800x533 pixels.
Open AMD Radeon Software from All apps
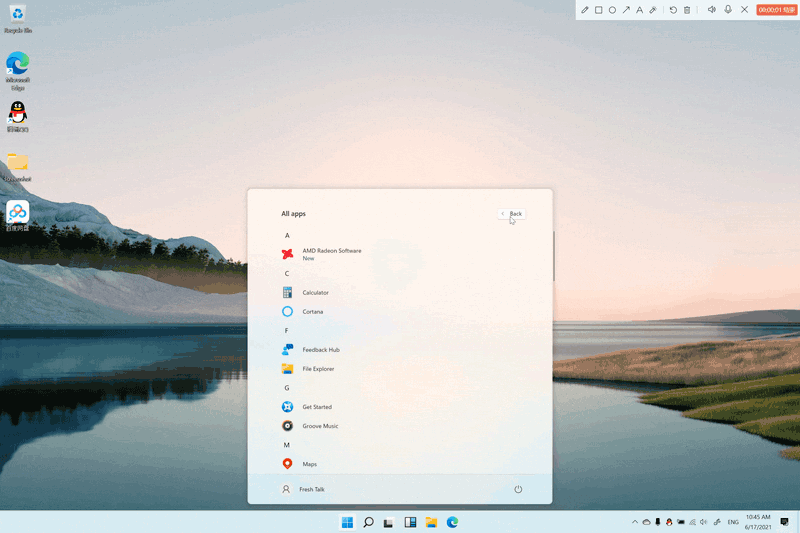[322, 254]
